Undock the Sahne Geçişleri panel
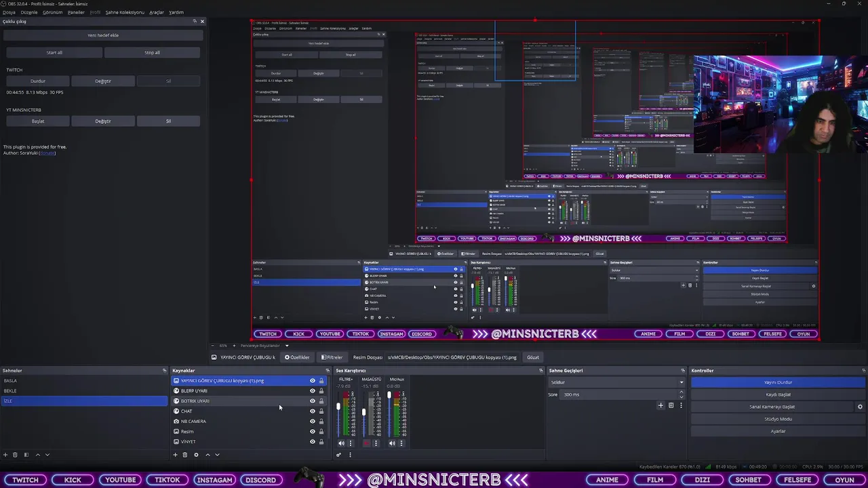The image size is (868, 488). point(682,371)
